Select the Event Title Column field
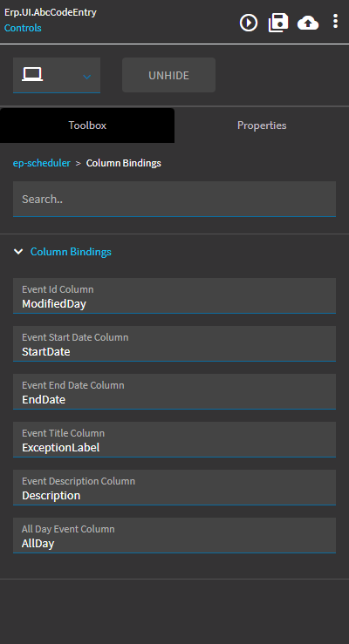The height and width of the screenshot is (644, 349). coord(174,439)
